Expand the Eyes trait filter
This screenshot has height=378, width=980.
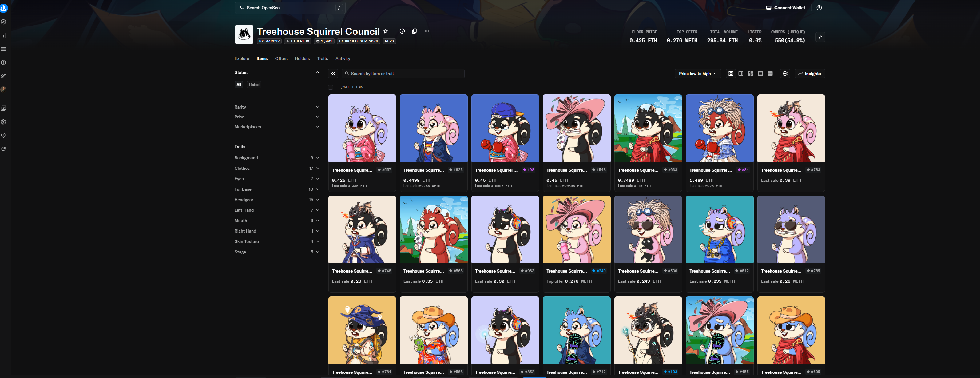point(277,179)
